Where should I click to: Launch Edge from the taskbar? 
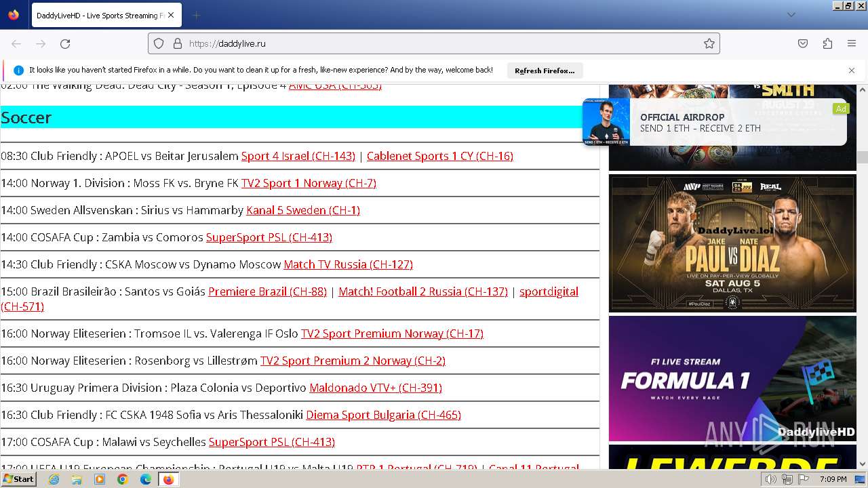(146, 479)
